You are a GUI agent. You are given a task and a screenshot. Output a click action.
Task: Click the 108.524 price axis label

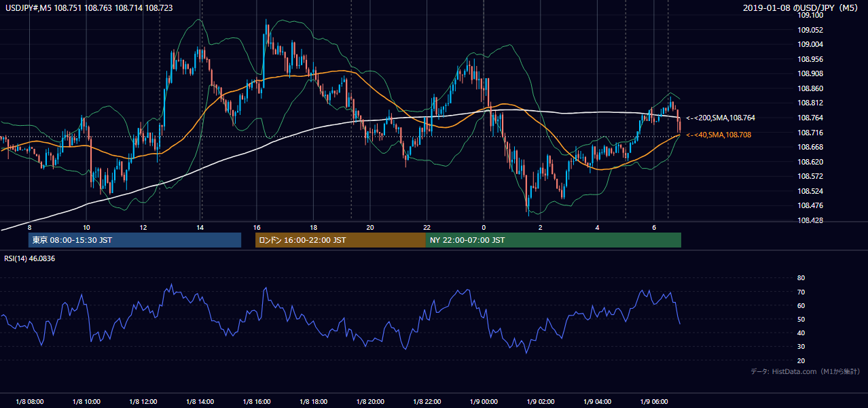[810, 191]
